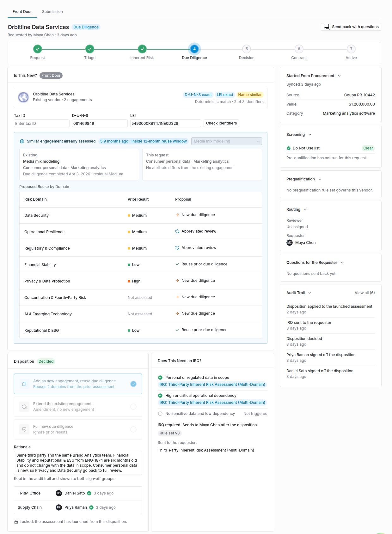
Task: Open View all (6) audit trail link
Action: click(x=364, y=293)
